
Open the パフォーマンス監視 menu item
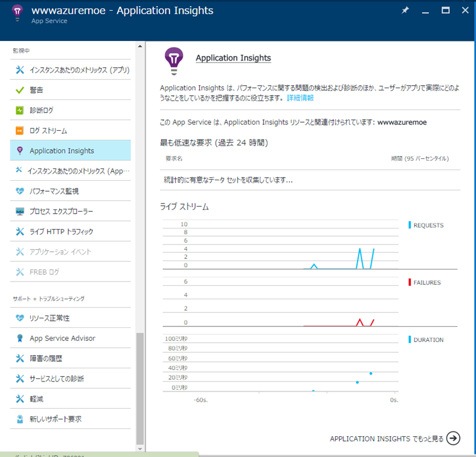coord(70,191)
